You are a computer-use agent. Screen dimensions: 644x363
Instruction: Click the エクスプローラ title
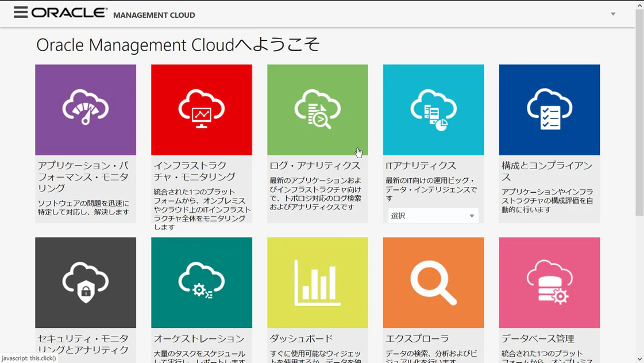[x=417, y=339]
